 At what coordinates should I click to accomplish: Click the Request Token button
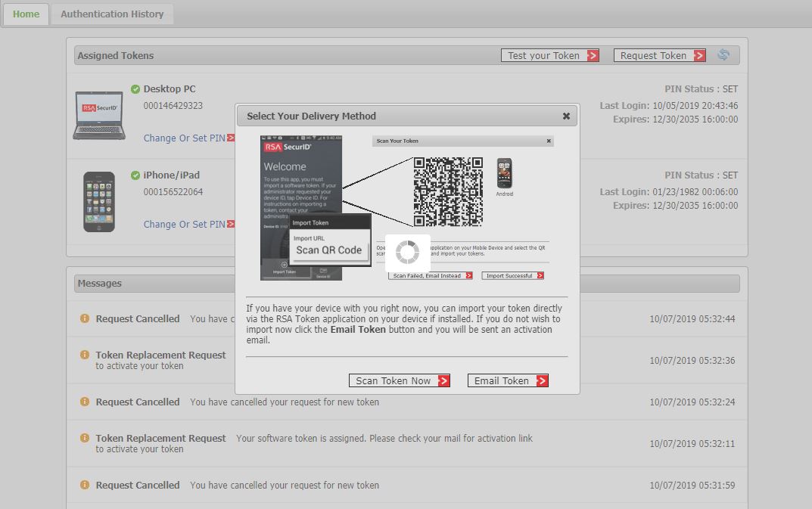click(x=659, y=55)
